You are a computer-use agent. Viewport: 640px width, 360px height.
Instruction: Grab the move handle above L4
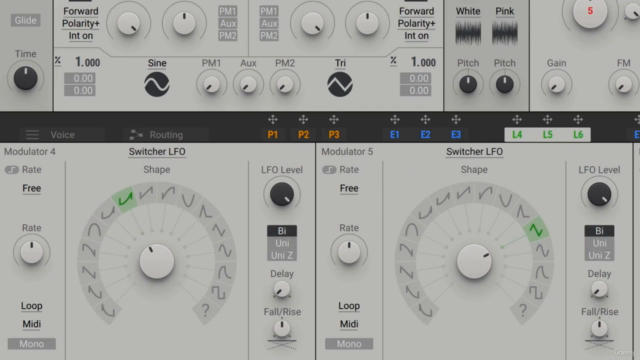click(x=517, y=120)
